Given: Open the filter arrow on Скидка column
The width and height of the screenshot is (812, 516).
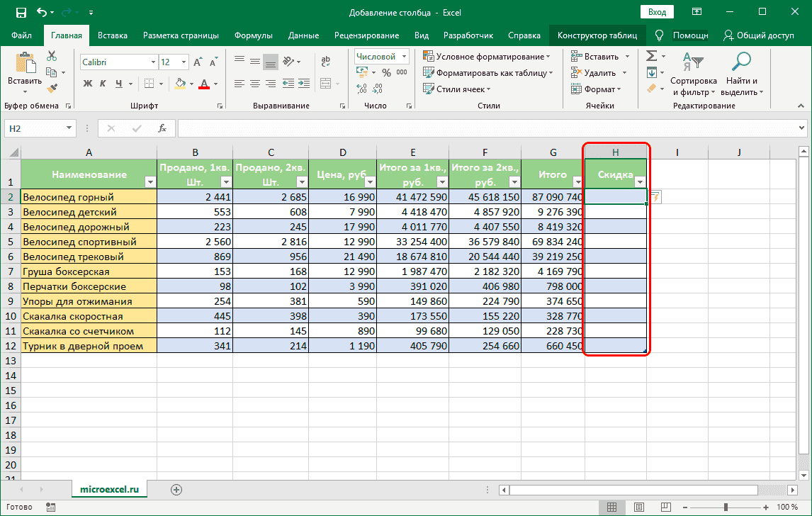Looking at the screenshot, I should coord(640,182).
